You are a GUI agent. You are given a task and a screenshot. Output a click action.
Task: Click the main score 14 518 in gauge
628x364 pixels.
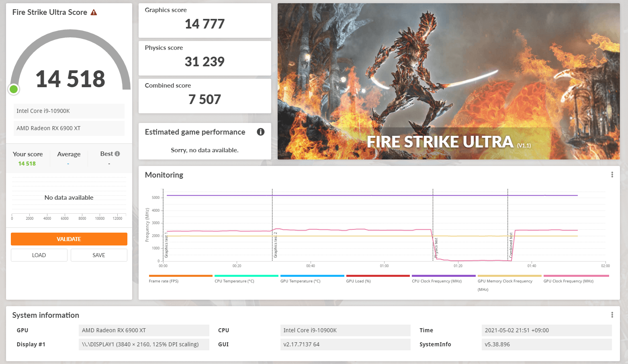(70, 79)
